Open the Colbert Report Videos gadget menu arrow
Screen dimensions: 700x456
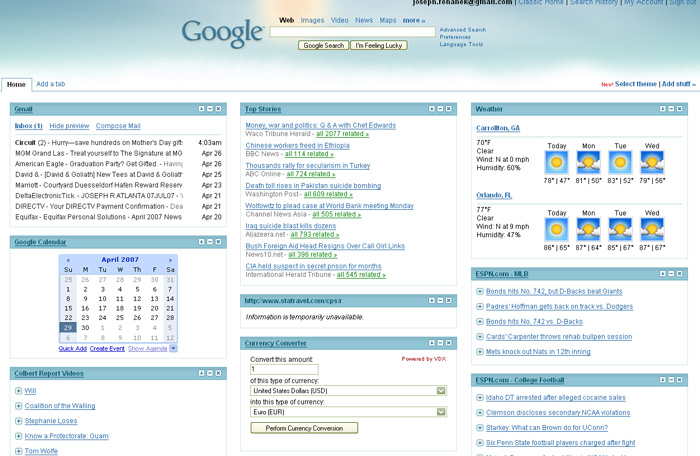pos(201,373)
